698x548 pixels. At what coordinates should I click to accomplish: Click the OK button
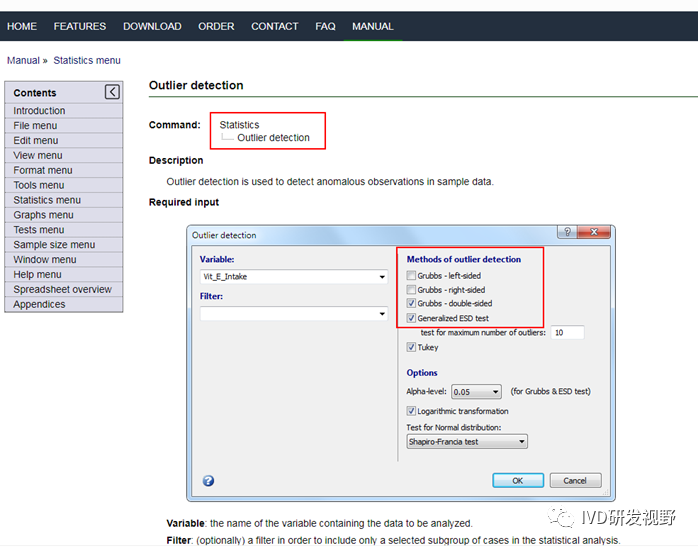[x=517, y=480]
